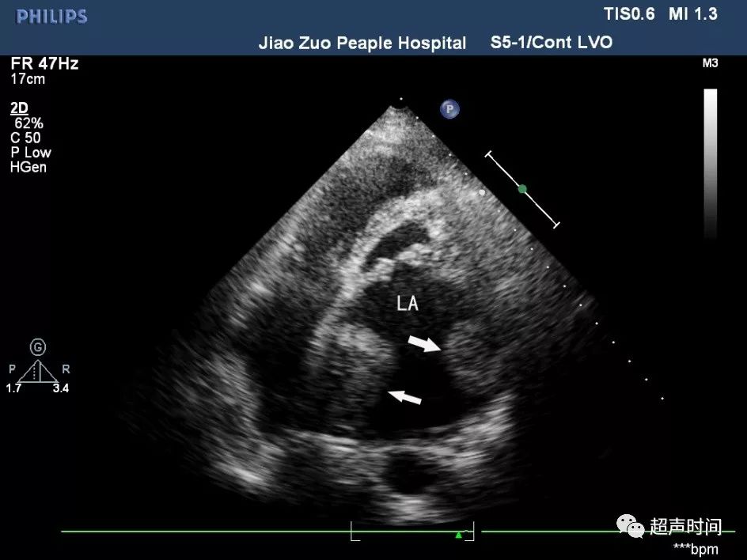Click the Philips logo
The height and width of the screenshot is (560, 747).
click(x=51, y=17)
